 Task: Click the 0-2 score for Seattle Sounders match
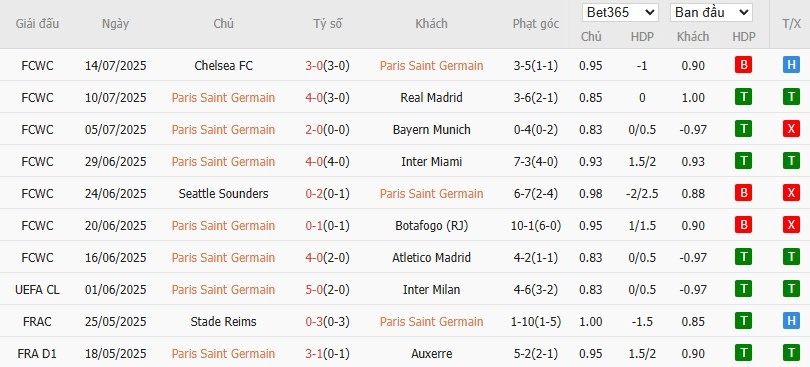pos(314,194)
